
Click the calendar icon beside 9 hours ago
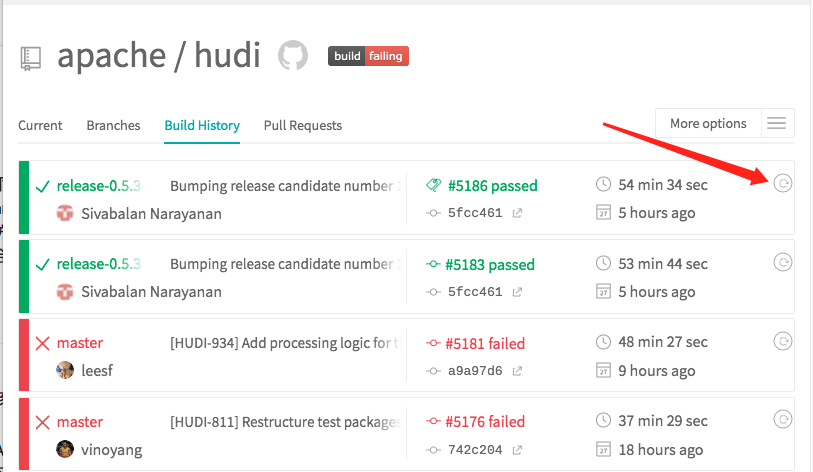603,370
